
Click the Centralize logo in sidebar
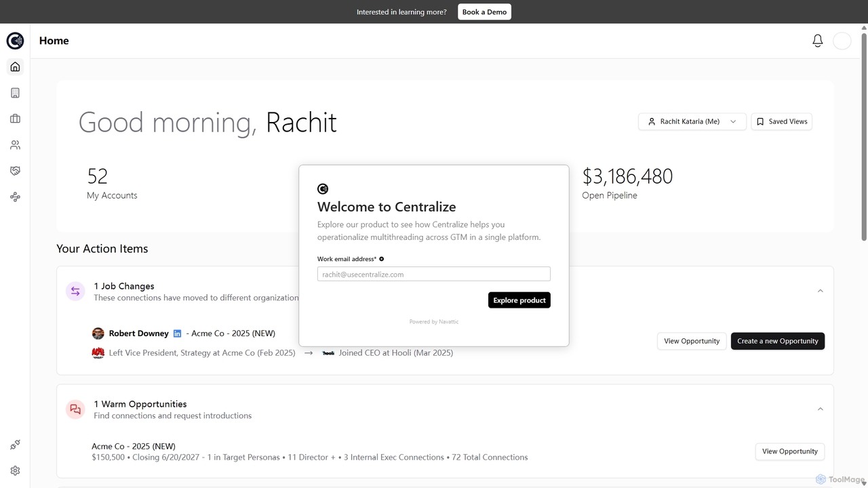[x=15, y=41]
